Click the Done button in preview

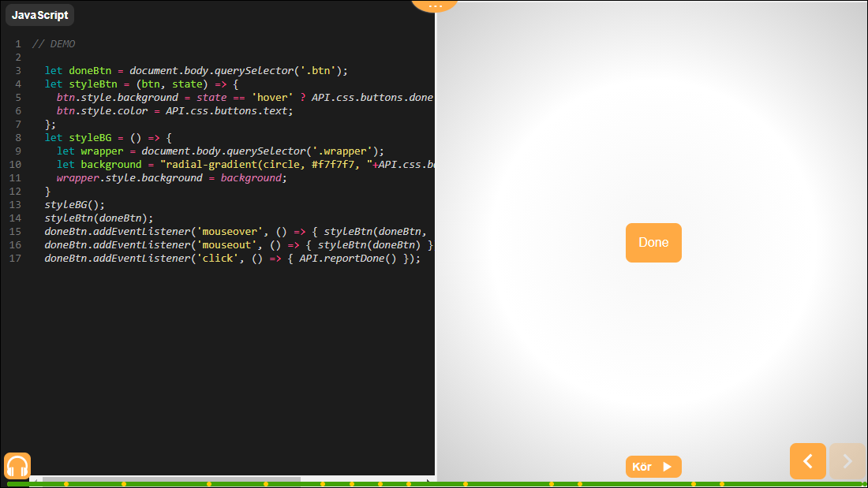tap(653, 242)
